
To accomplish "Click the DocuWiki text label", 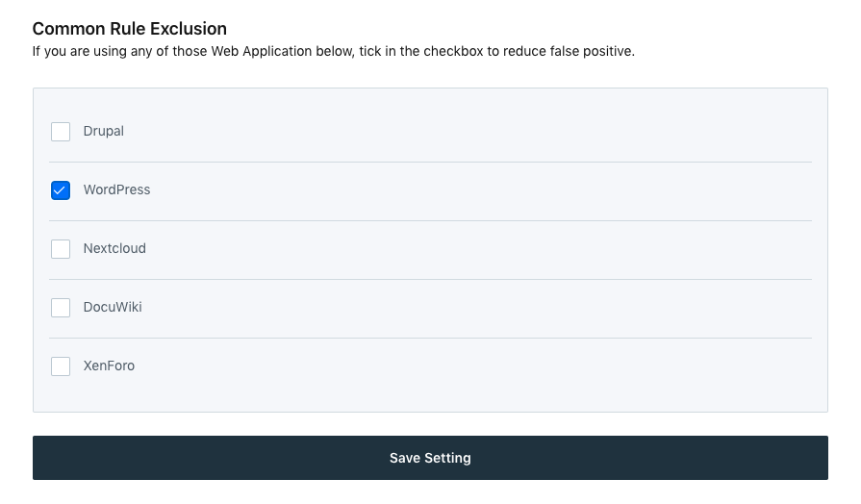I will coord(113,307).
